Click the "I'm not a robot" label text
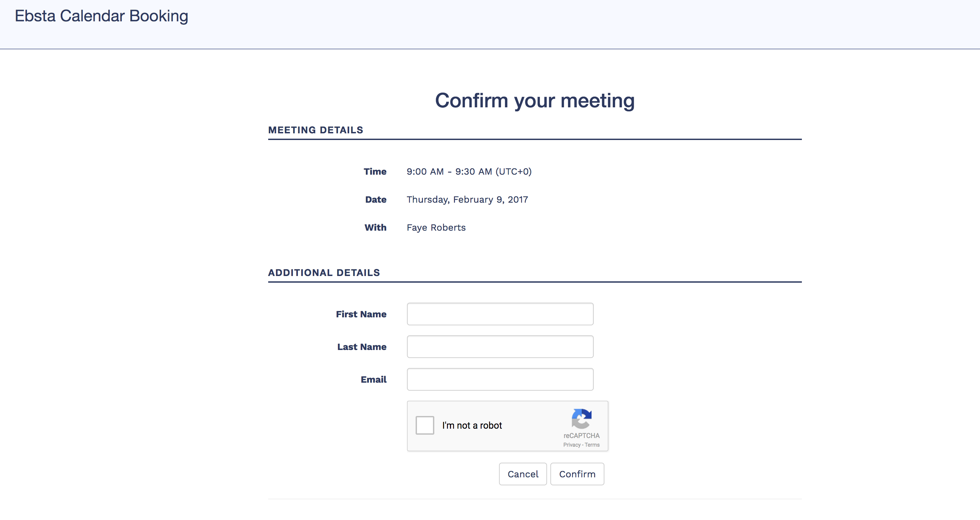Image resolution: width=980 pixels, height=520 pixels. (472, 425)
